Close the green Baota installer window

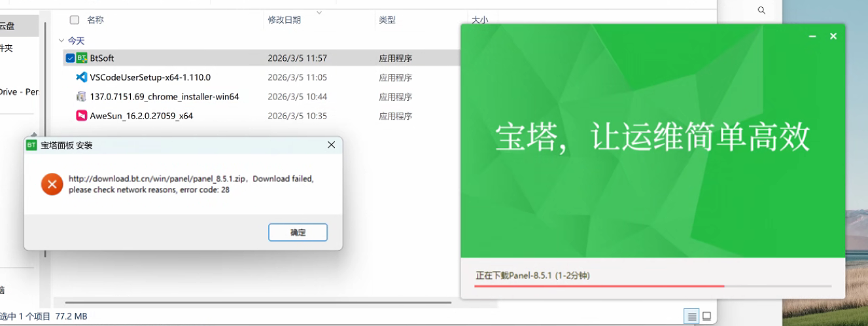pos(833,37)
